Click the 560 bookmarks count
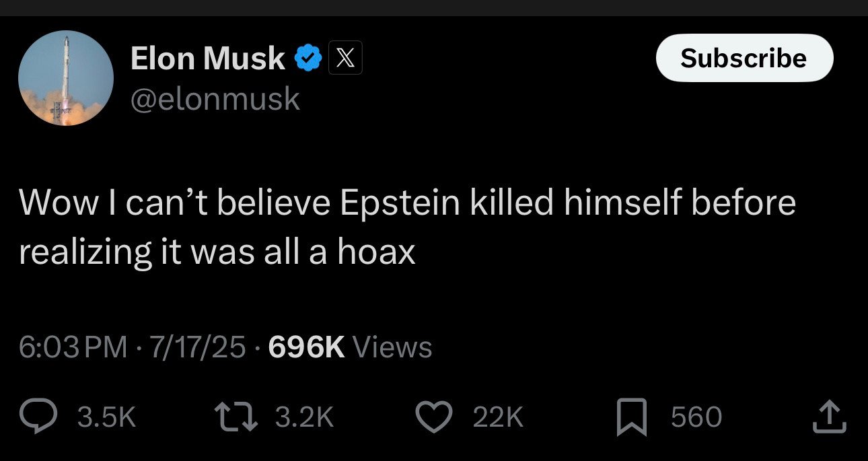Viewport: 868px width, 461px height. point(696,418)
